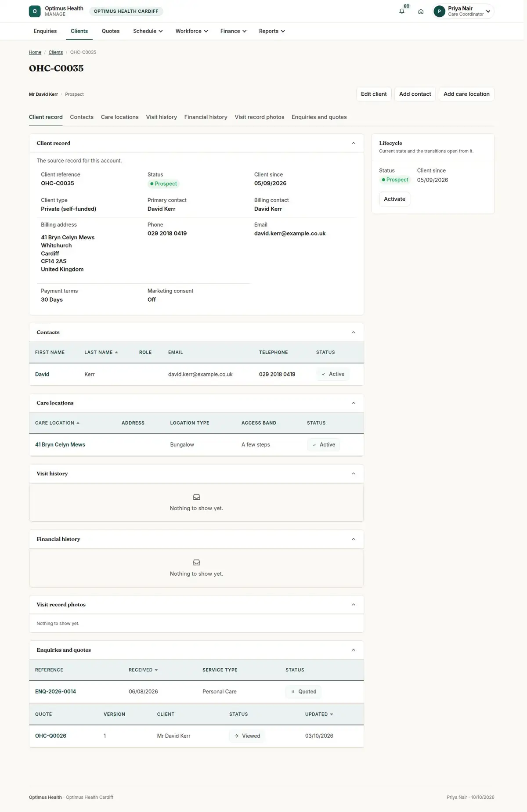527x812 pixels.
Task: Switch to the Care locations tab
Action: pos(119,117)
